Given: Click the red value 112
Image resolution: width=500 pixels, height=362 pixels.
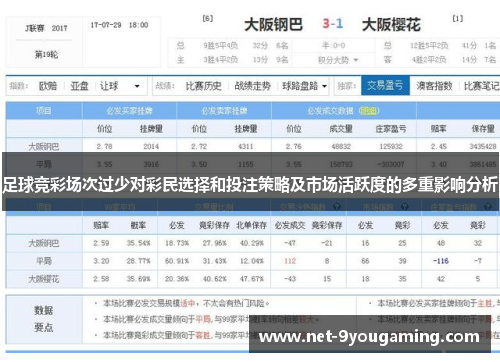Looking at the screenshot, I should point(290,261).
